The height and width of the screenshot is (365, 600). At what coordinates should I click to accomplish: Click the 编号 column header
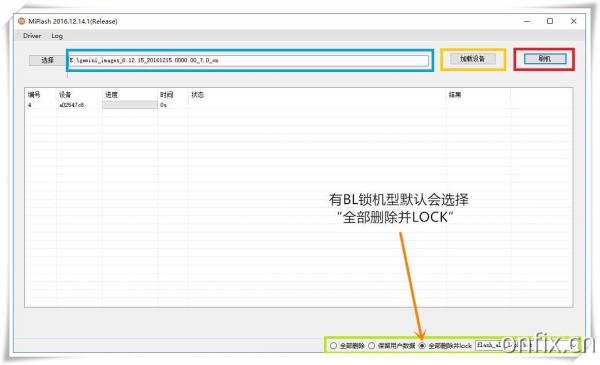34,95
